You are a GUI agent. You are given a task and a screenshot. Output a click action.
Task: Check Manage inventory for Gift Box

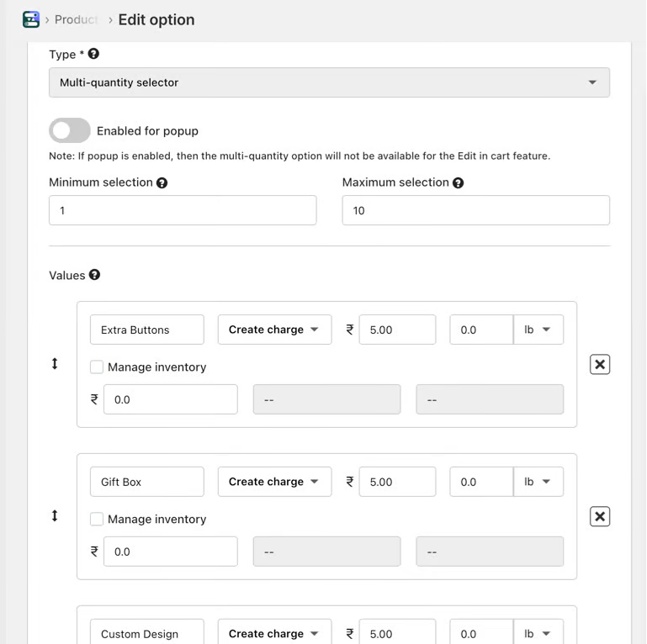coord(97,519)
